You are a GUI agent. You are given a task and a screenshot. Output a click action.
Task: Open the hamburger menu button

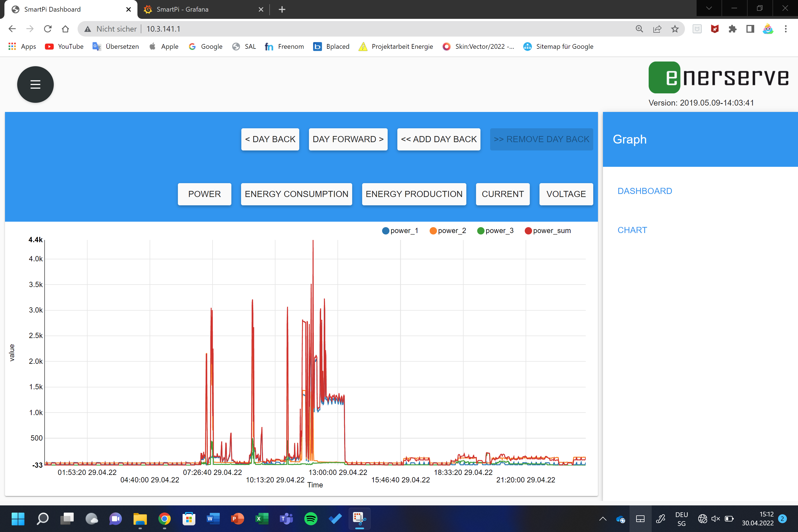point(35,84)
